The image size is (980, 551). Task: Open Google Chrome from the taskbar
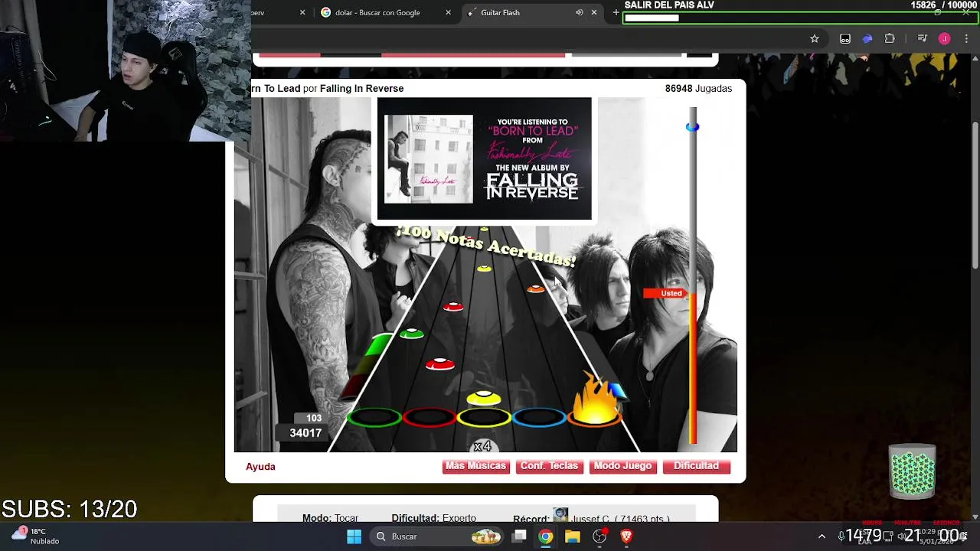tap(545, 536)
